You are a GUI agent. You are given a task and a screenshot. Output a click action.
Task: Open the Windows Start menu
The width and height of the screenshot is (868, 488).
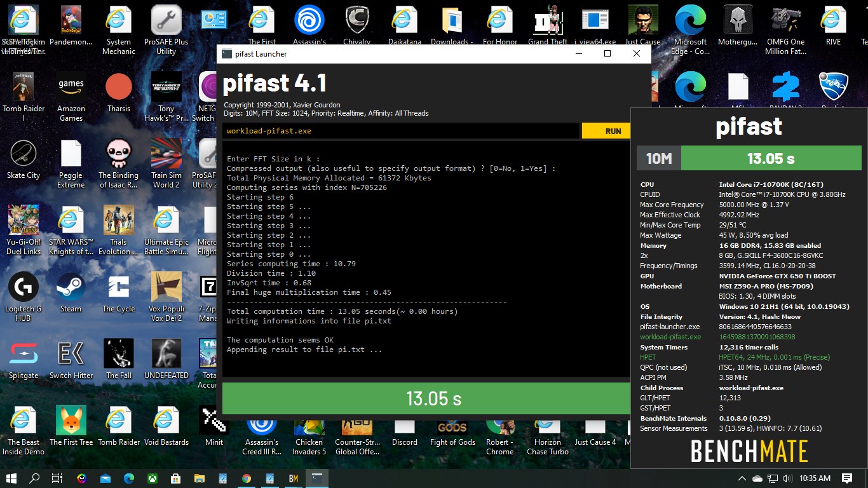tap(12, 478)
